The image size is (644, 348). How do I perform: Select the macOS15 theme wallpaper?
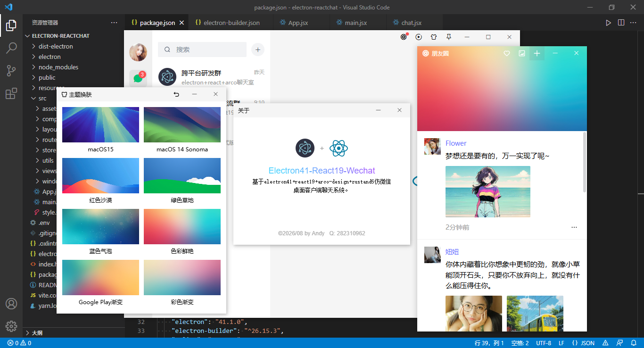click(x=100, y=124)
